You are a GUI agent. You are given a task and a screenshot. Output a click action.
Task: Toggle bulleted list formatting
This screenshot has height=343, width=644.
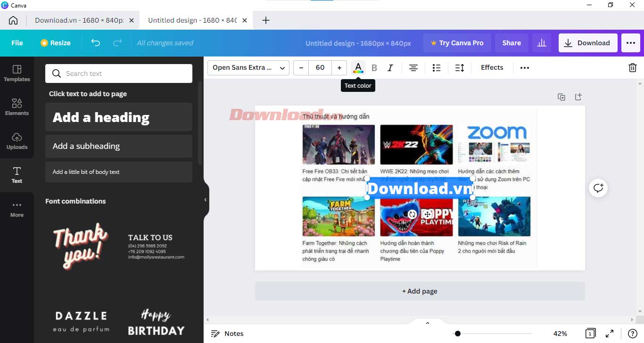(437, 68)
